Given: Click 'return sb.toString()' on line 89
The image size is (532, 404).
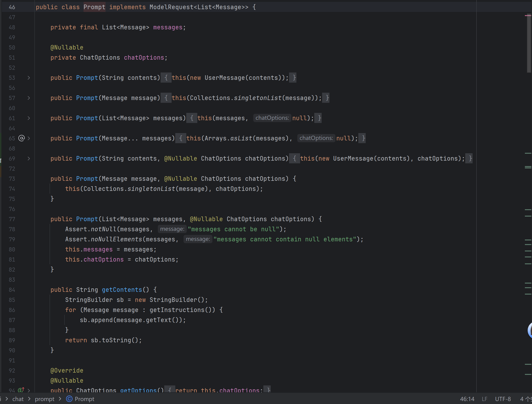Looking at the screenshot, I should (102, 340).
